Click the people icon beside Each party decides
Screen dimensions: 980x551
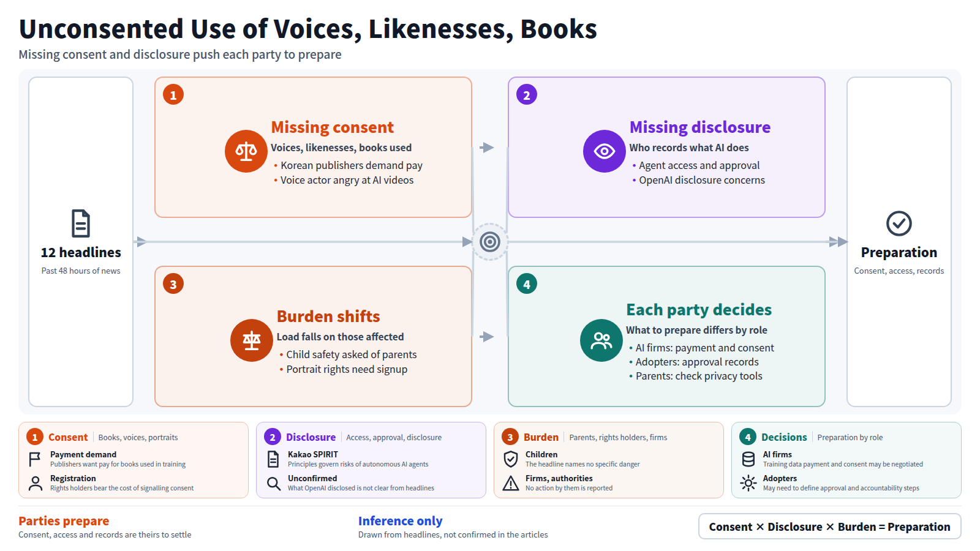point(601,340)
